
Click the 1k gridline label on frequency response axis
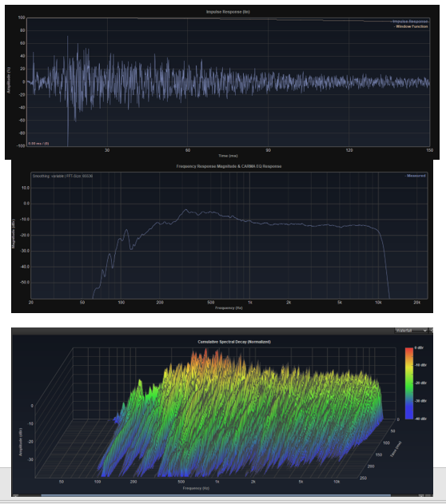[x=250, y=303]
